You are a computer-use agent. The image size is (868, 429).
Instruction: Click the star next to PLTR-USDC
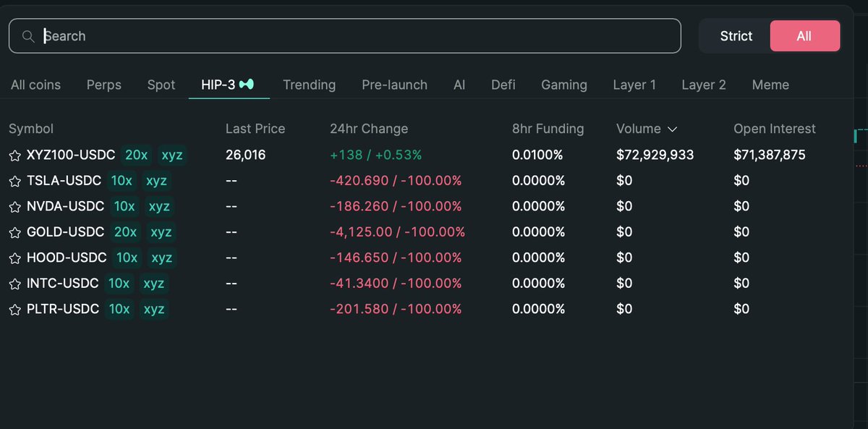tap(14, 309)
